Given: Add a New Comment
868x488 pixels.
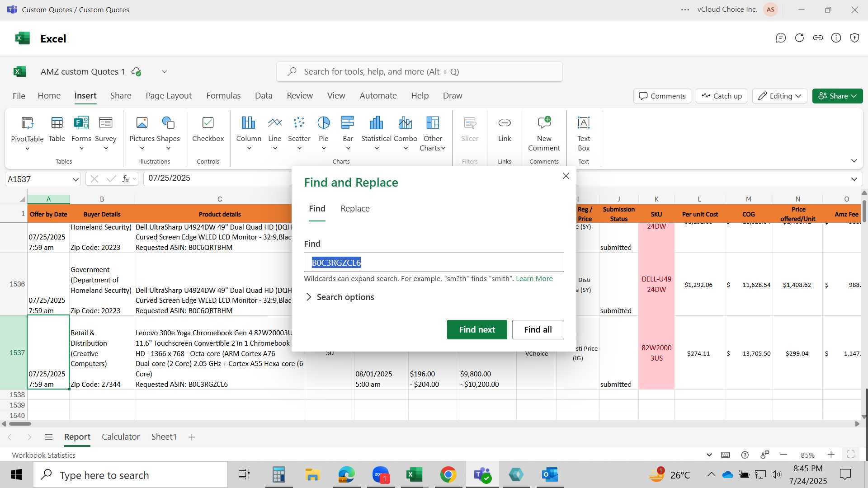Looking at the screenshot, I should click(544, 134).
